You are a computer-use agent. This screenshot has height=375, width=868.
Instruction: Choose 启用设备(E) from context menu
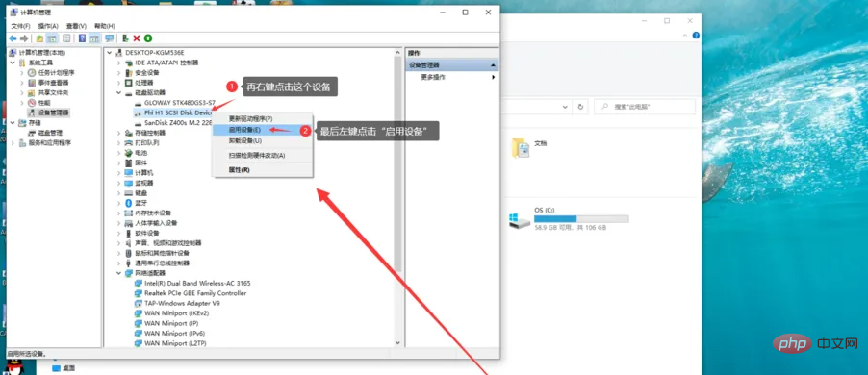263,130
